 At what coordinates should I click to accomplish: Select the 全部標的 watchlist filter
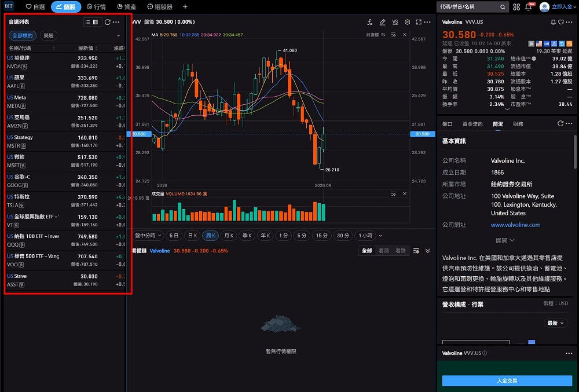point(23,36)
